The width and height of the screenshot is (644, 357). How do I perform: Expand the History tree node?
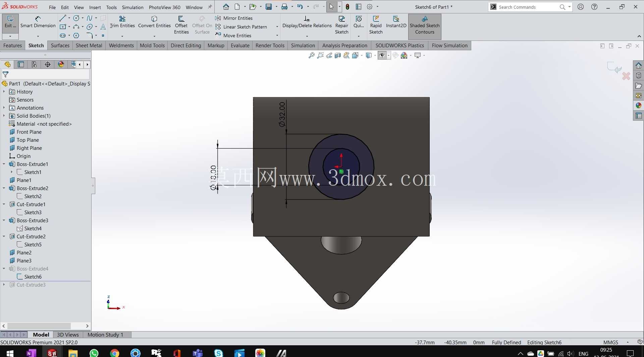coord(4,92)
